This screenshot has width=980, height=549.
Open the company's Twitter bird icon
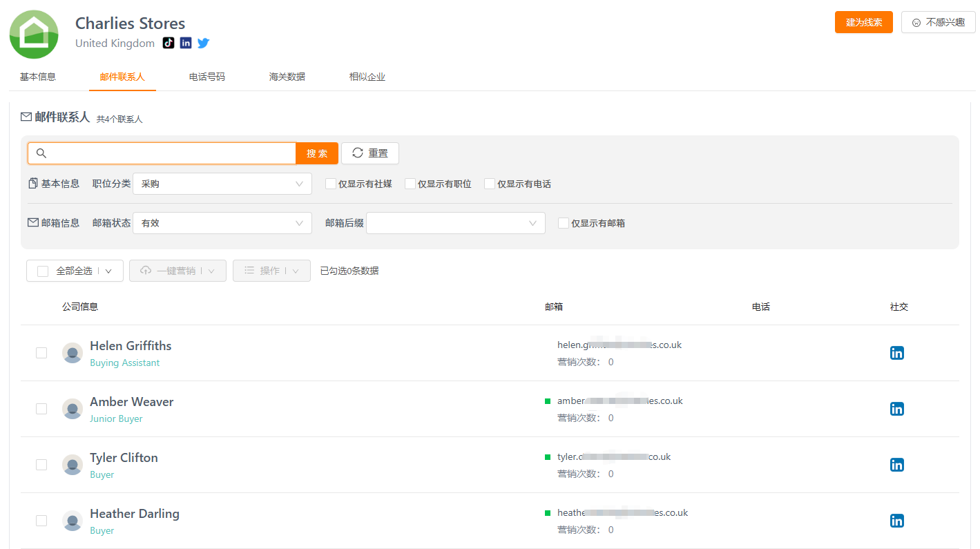tap(203, 43)
